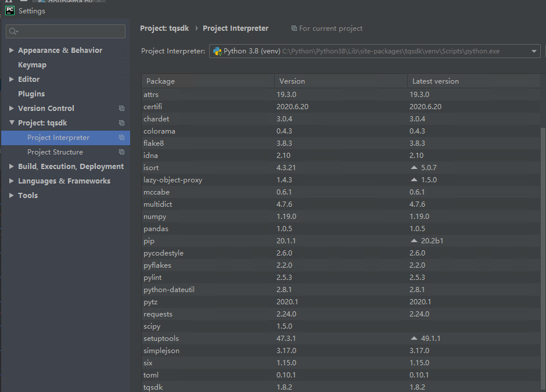This screenshot has width=546, height=392.
Task: Open the Project Interpreter dropdown arrow
Action: tap(534, 51)
